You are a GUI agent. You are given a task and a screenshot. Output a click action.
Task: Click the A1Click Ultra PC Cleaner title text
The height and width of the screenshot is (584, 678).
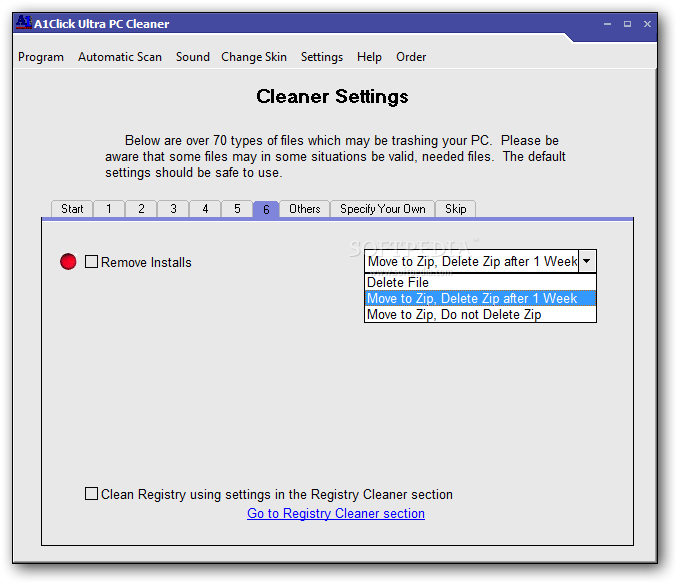click(x=102, y=24)
